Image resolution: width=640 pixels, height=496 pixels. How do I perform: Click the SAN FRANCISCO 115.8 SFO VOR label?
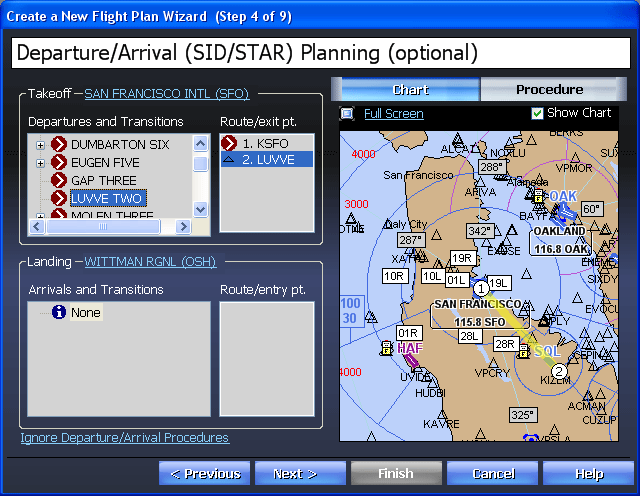[480, 313]
